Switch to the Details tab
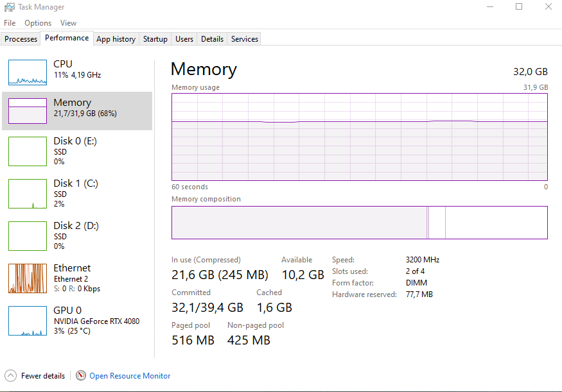This screenshot has width=562, height=392. point(212,39)
